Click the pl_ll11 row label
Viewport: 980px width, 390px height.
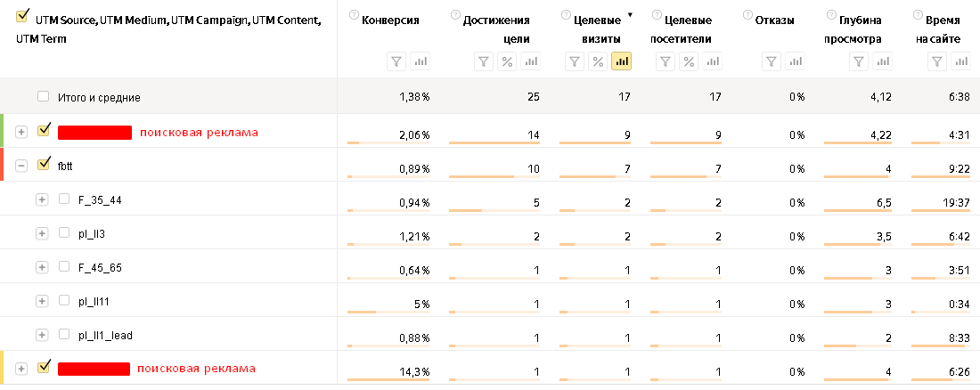click(x=94, y=301)
